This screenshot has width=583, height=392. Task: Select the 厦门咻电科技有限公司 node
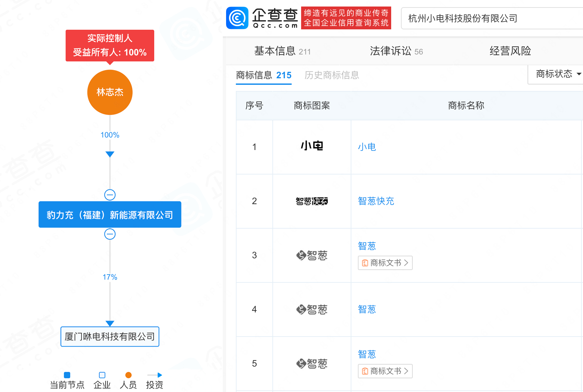click(x=110, y=337)
